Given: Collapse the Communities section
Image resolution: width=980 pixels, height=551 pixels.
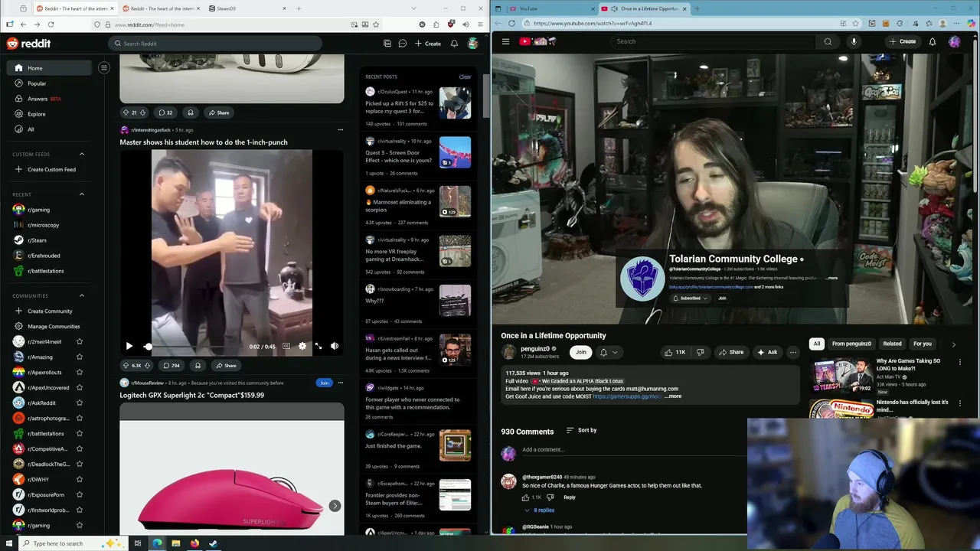Looking at the screenshot, I should click(82, 295).
